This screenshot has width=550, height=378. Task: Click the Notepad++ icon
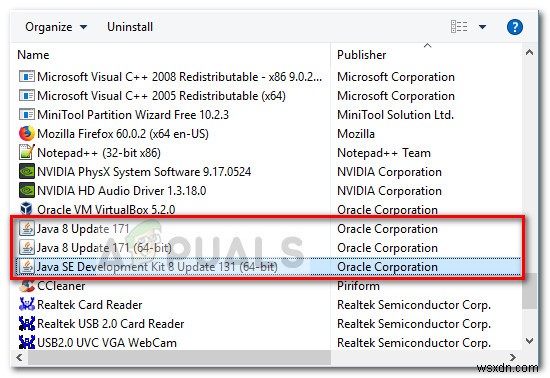pyautogui.click(x=27, y=152)
